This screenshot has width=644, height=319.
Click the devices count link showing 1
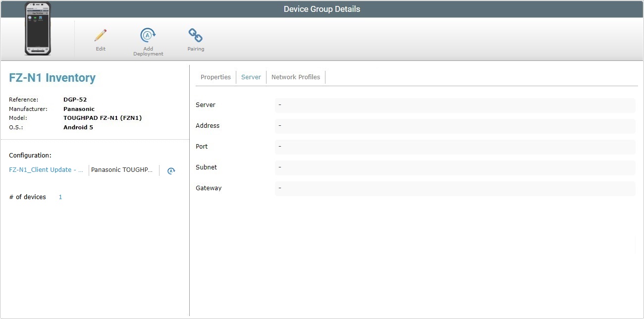tap(60, 197)
